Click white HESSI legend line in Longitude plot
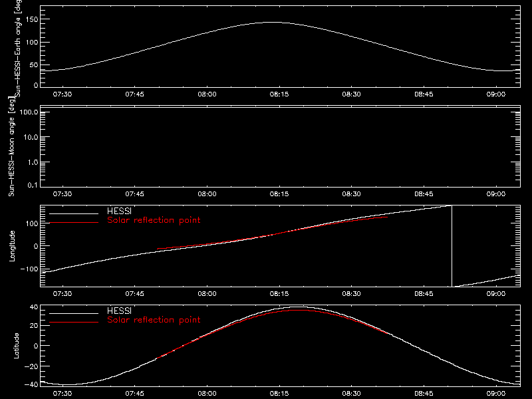The image size is (532, 399). pos(74,213)
